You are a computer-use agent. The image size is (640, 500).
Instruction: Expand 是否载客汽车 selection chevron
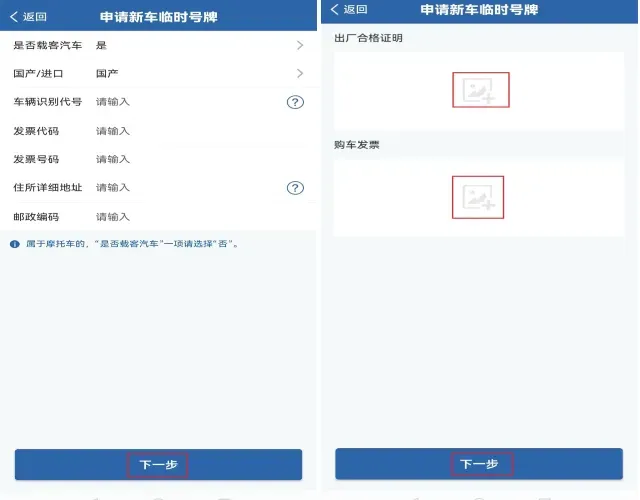pyautogui.click(x=300, y=45)
